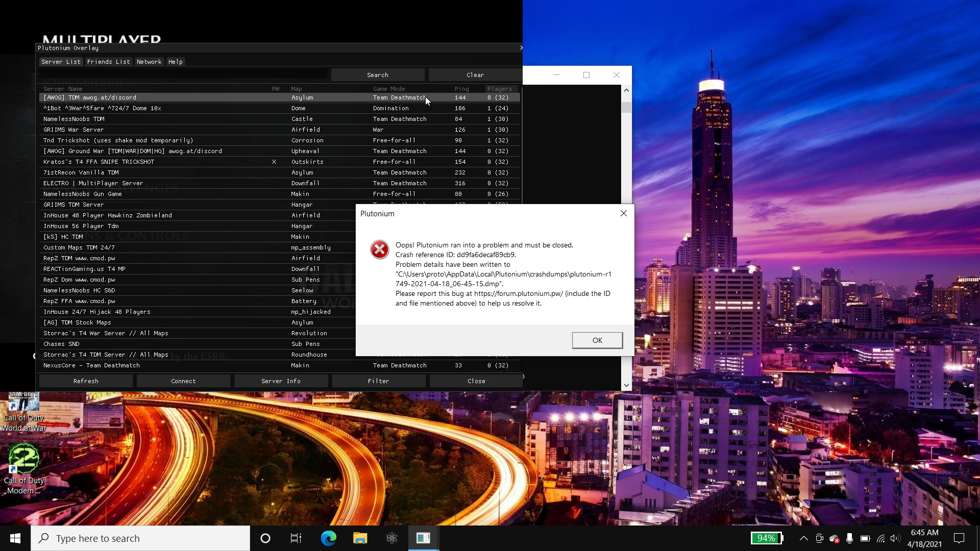
Task: Select the NamelessNoobs TDM server row
Action: [x=280, y=119]
